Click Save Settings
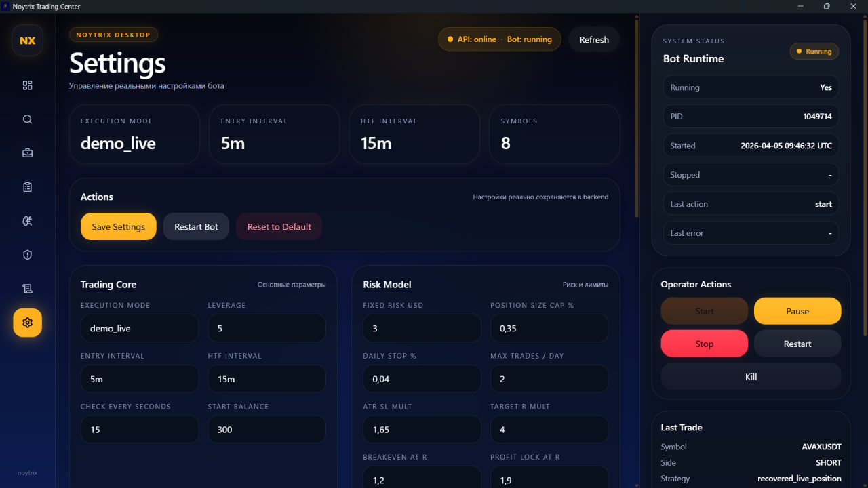Image resolution: width=868 pixels, height=488 pixels. pos(118,226)
